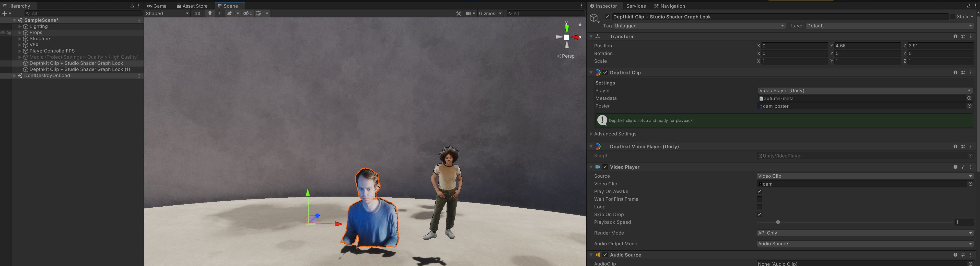This screenshot has width=980, height=266.
Task: Select PlayerControllerFPS in the Hierarchy
Action: 52,51
